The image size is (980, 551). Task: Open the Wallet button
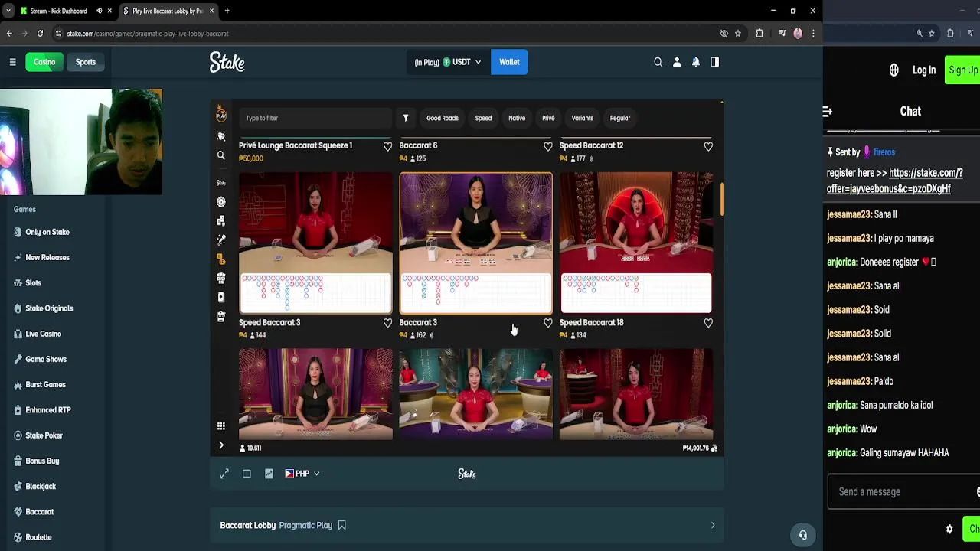tap(509, 62)
